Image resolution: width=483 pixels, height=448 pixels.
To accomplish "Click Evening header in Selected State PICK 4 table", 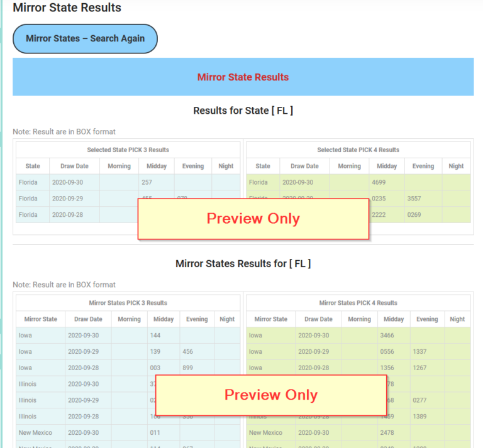I will [x=423, y=166].
